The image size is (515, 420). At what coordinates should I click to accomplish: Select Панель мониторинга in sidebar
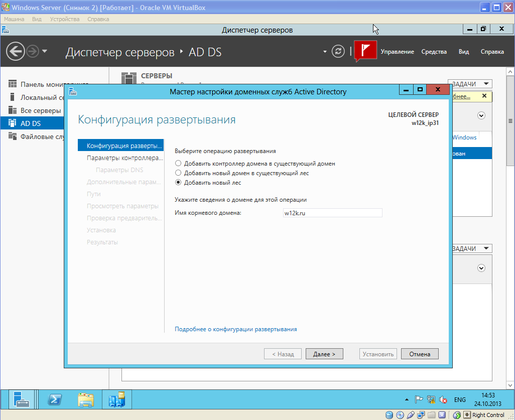click(x=54, y=84)
